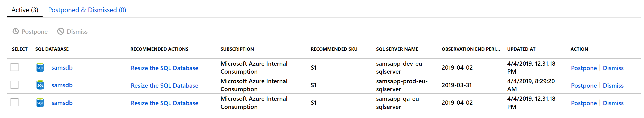Open samsdb link in the dev server row

(62, 68)
